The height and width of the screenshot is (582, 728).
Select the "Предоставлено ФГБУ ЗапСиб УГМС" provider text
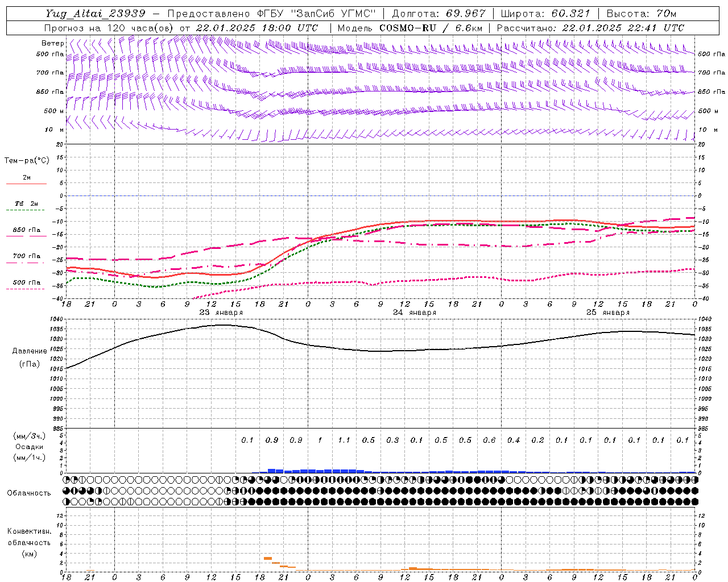272,14
